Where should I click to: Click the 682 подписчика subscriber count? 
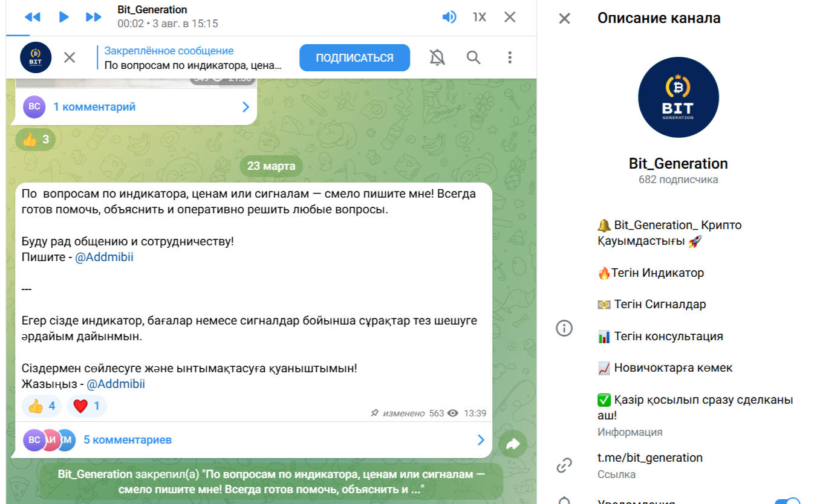(678, 179)
